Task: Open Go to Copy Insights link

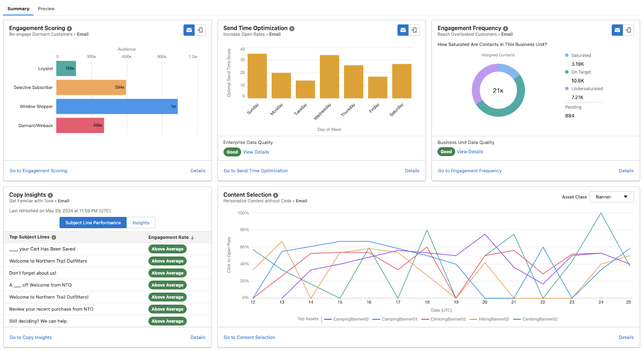Action: (31, 338)
